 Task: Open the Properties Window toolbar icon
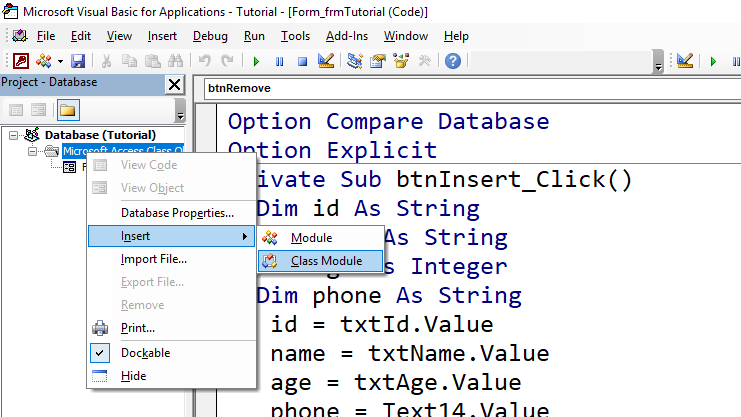378,61
